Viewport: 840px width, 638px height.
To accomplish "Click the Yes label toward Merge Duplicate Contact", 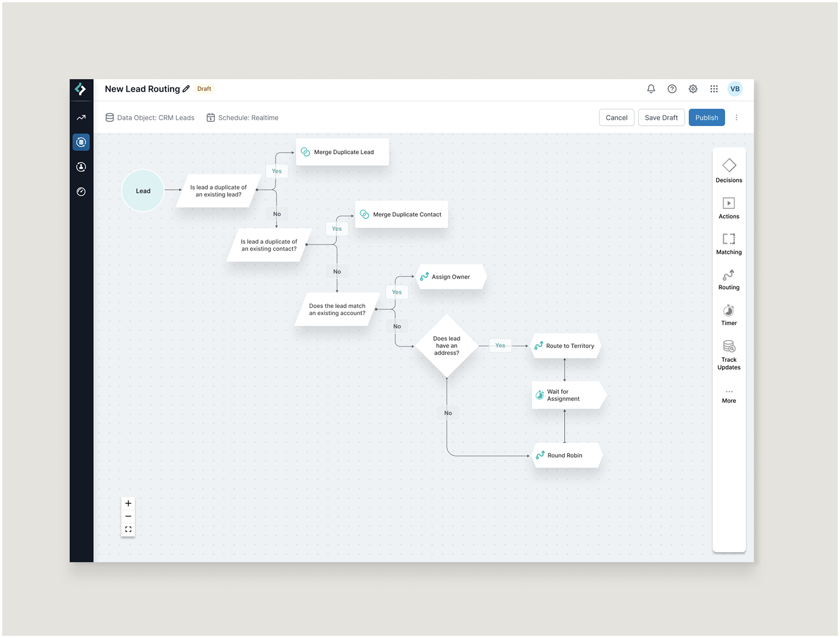I will tap(337, 229).
